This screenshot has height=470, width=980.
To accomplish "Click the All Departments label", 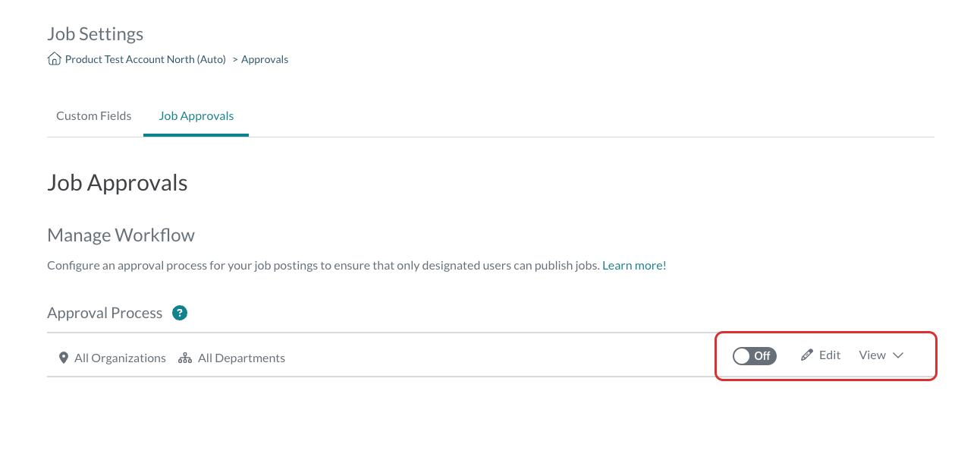I will (241, 358).
